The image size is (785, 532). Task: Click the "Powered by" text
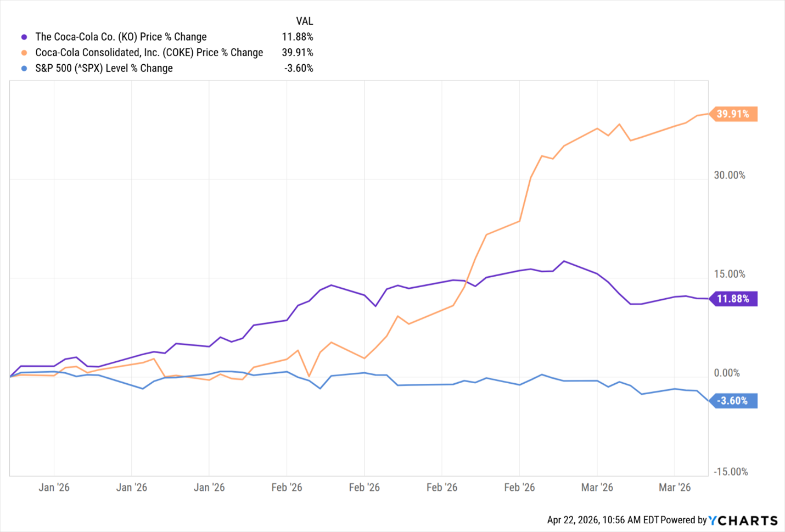(x=683, y=520)
